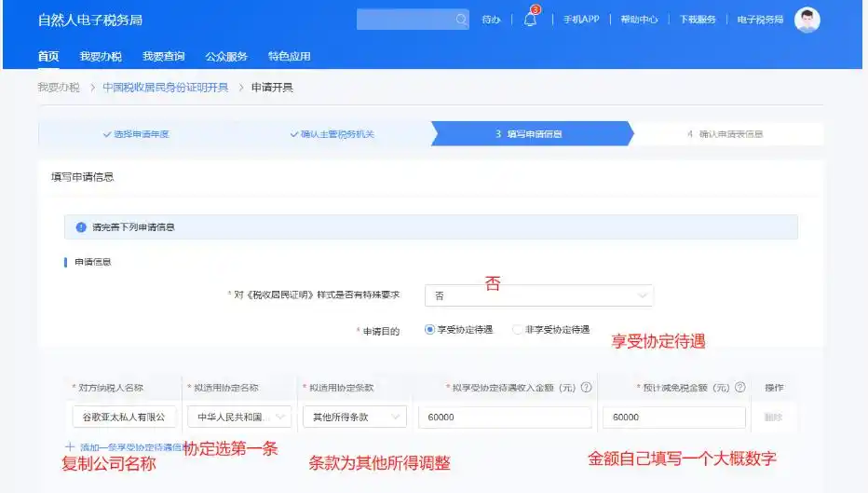Click the 中国税收居民身份证明开具 breadcrumb
868x493 pixels.
[165, 88]
